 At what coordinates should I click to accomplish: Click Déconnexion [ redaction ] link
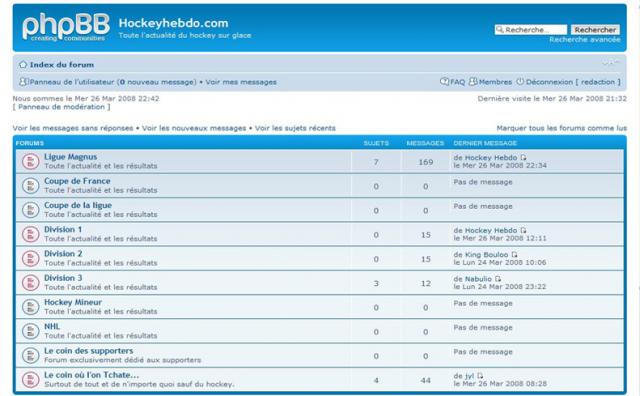click(x=573, y=82)
